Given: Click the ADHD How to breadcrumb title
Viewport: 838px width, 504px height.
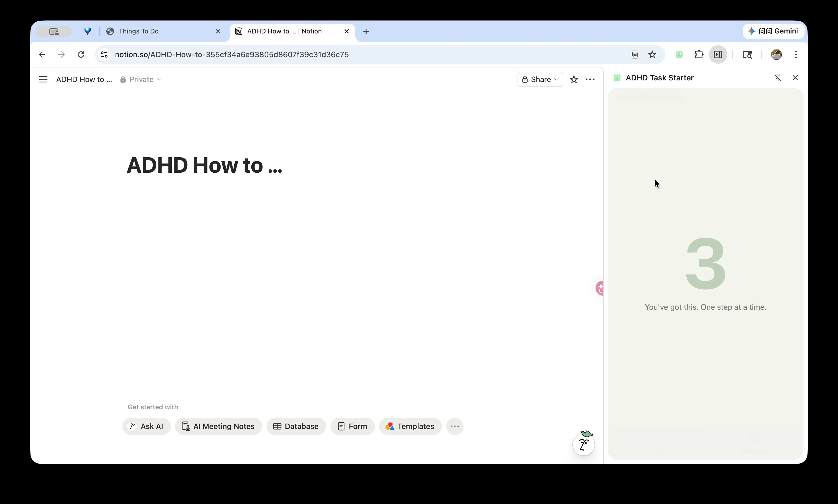Looking at the screenshot, I should point(84,80).
